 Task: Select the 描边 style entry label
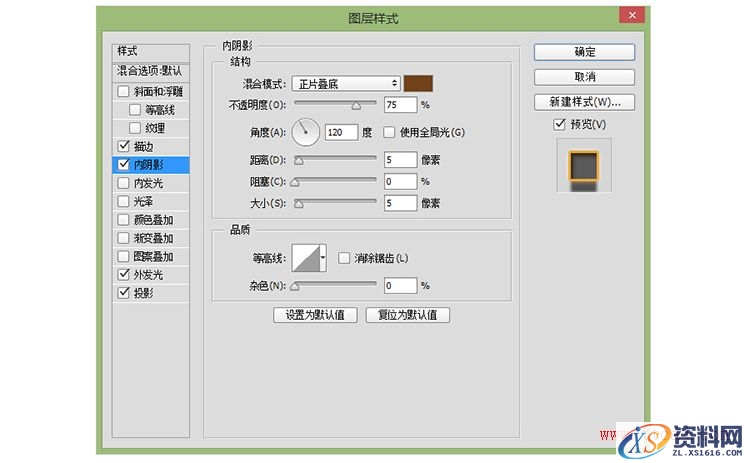(143, 146)
